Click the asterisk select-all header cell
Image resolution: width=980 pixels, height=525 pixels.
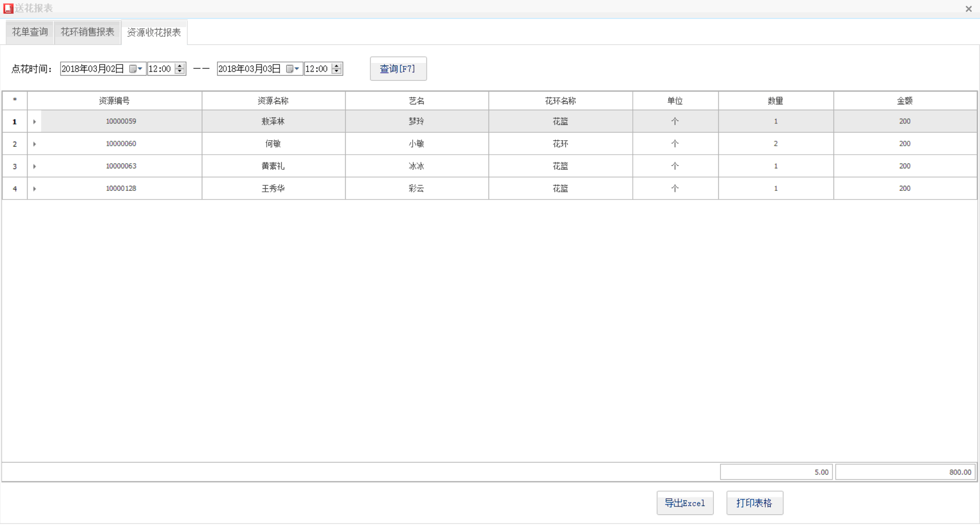15,101
